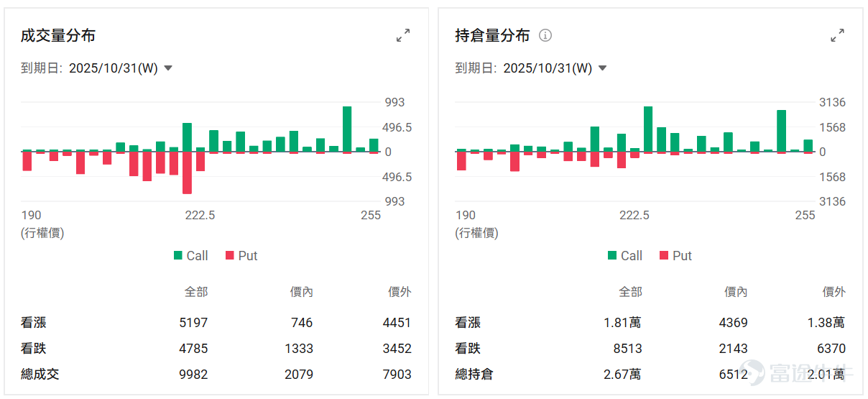Click the 總成交 row label
The height and width of the screenshot is (399, 868).
(x=40, y=375)
